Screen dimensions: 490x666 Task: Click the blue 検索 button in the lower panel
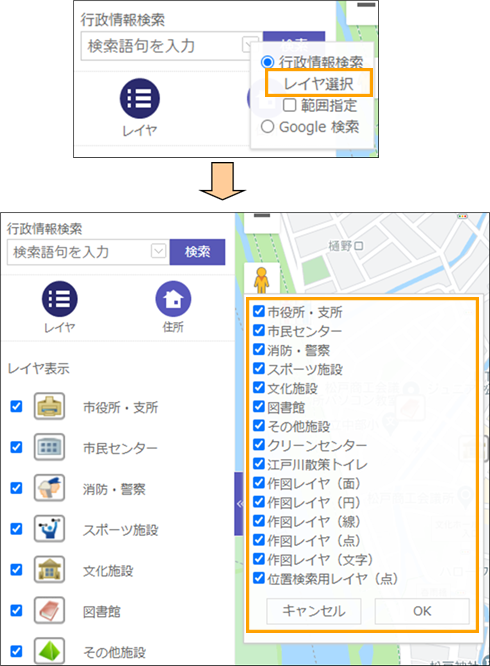197,252
